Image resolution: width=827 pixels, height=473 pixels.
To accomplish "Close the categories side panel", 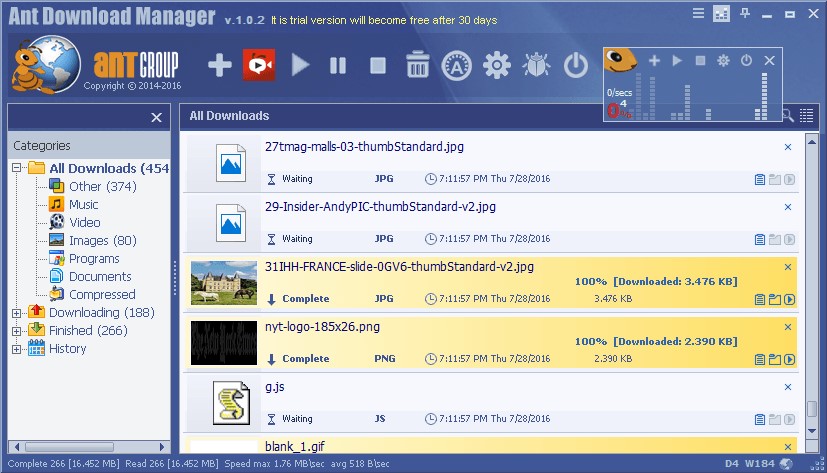I will (157, 118).
